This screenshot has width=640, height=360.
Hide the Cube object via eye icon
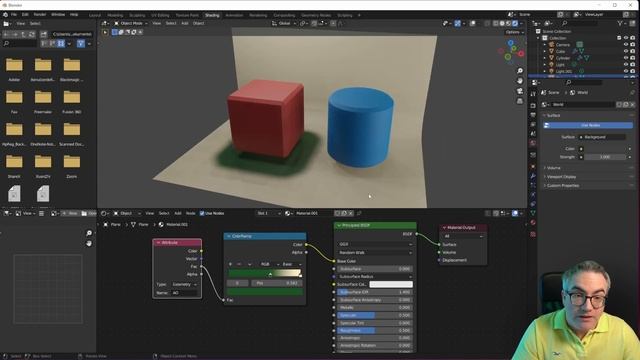(x=626, y=51)
